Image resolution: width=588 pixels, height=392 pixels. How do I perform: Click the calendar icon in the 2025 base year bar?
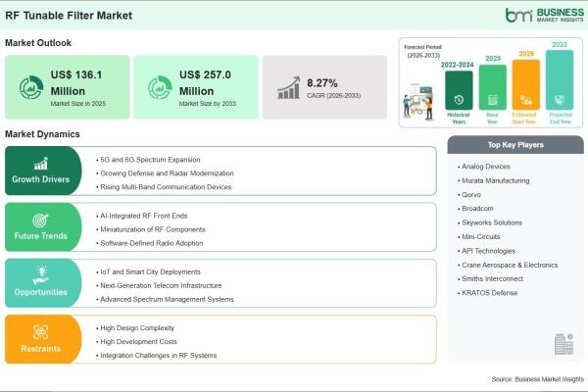click(492, 100)
